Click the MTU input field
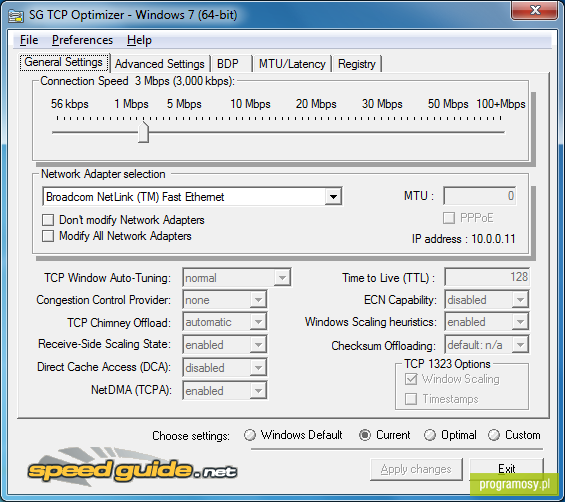The image size is (565, 502). coord(480,196)
